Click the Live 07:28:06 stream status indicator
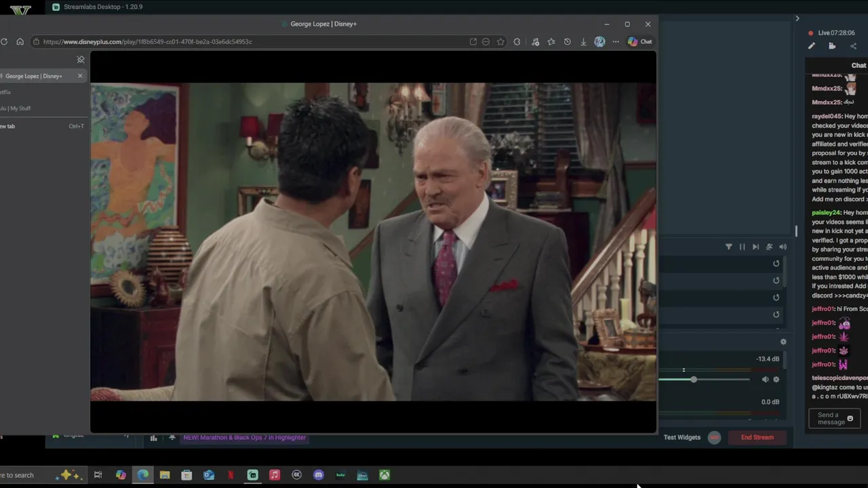 [831, 33]
